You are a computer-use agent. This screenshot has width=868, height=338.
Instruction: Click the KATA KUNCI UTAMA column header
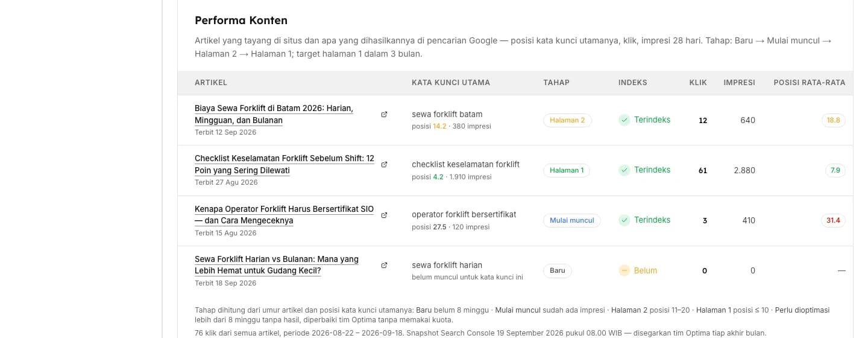coord(451,83)
